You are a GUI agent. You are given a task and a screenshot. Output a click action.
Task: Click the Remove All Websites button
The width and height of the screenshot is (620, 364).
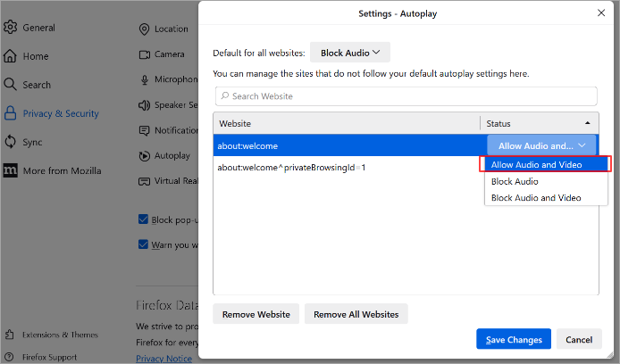(x=356, y=314)
